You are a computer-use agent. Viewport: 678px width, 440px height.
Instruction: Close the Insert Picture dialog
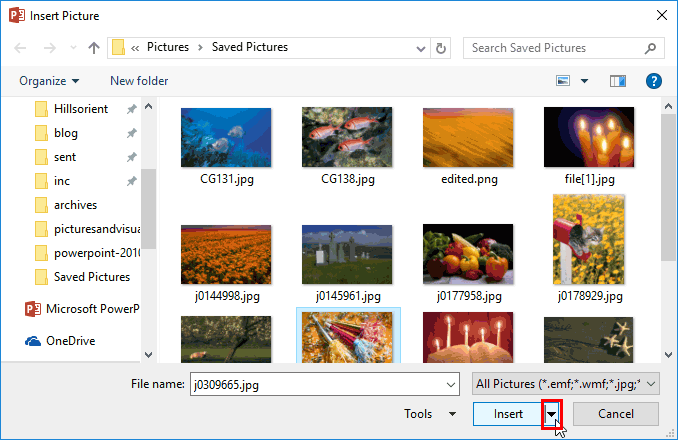tap(662, 16)
